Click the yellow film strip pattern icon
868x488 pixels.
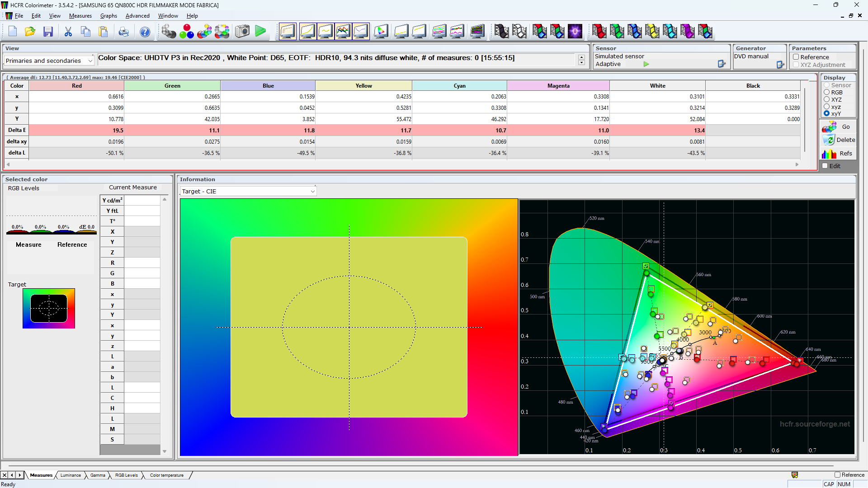click(652, 31)
